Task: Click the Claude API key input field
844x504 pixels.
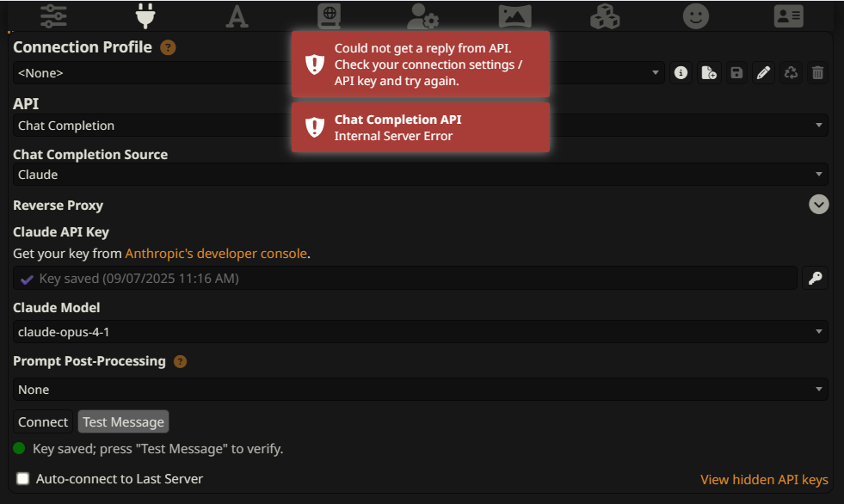Action: [404, 278]
